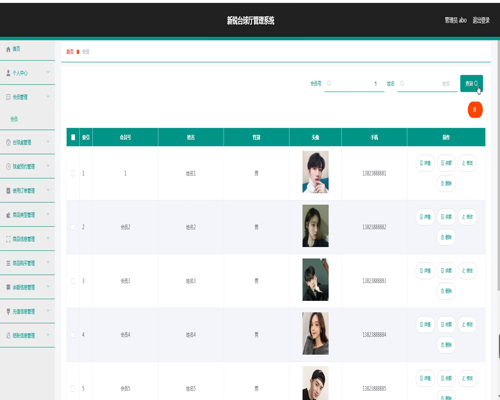Click the clock icon for 球桌预约管理
The height and width of the screenshot is (400, 500).
click(8, 166)
